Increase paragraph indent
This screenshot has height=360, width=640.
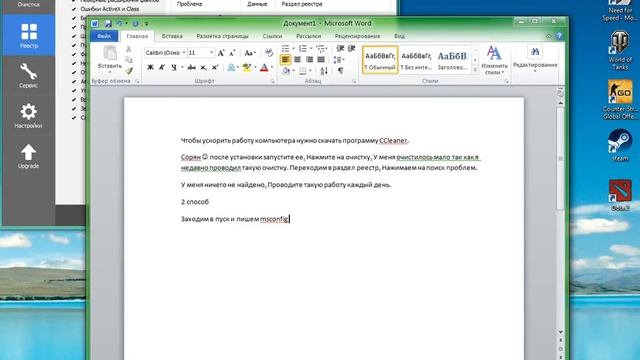pos(351,49)
